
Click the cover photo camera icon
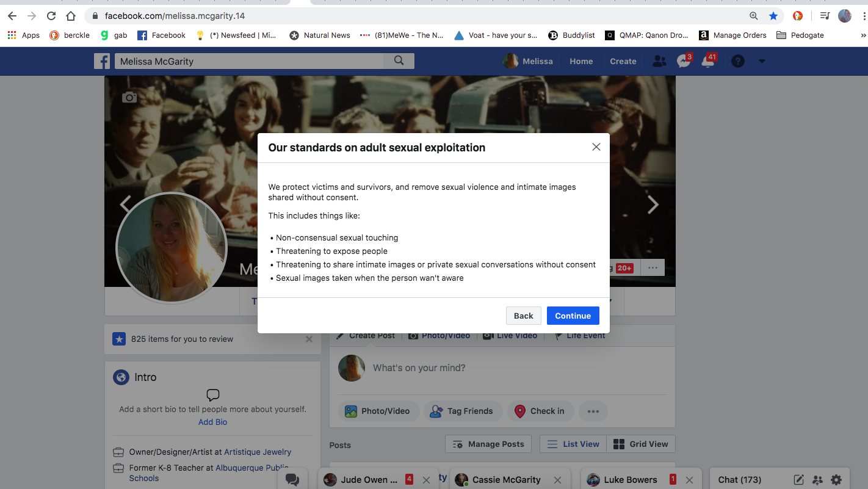(129, 97)
